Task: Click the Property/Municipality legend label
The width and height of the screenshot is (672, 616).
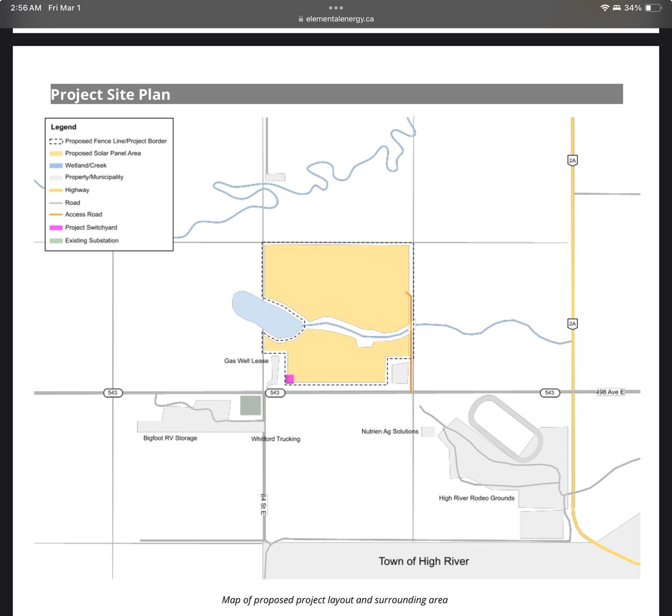Action: coord(94,177)
